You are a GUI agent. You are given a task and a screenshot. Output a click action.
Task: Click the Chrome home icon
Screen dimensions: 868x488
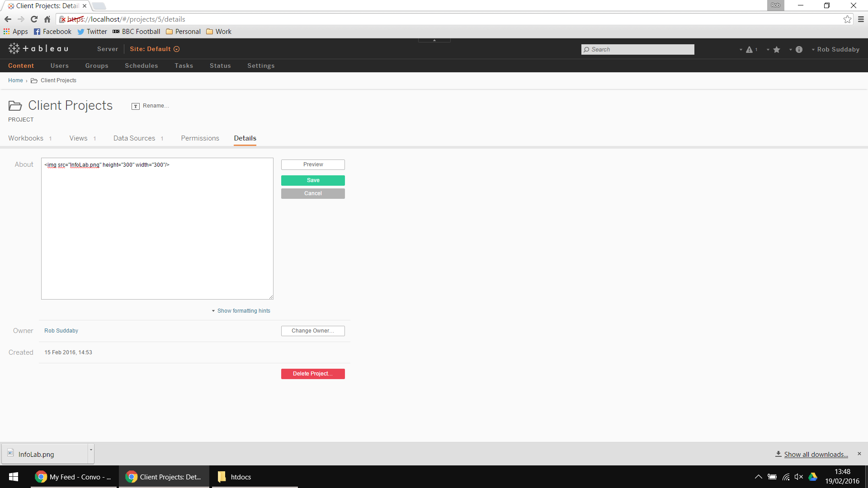pos(47,19)
